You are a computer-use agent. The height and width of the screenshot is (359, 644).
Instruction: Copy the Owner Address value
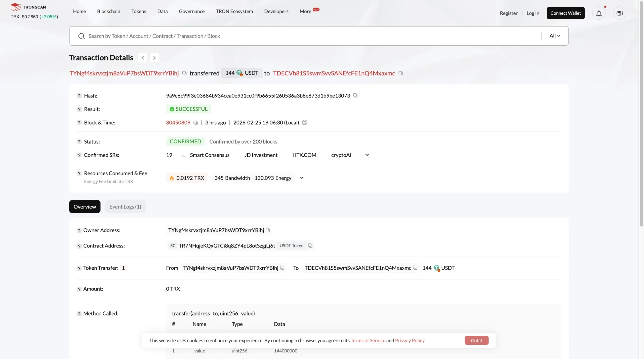(x=268, y=230)
